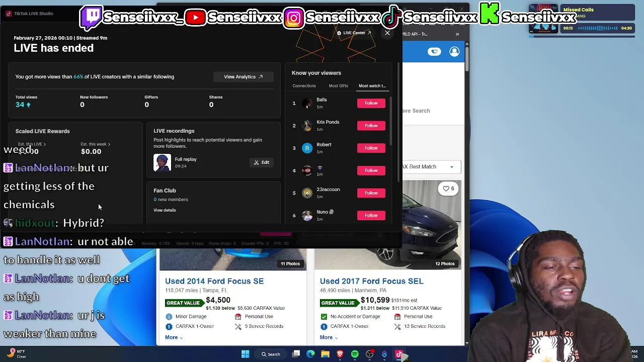Open Carfax account profile icon
The width and height of the screenshot is (644, 362).
pos(454,52)
